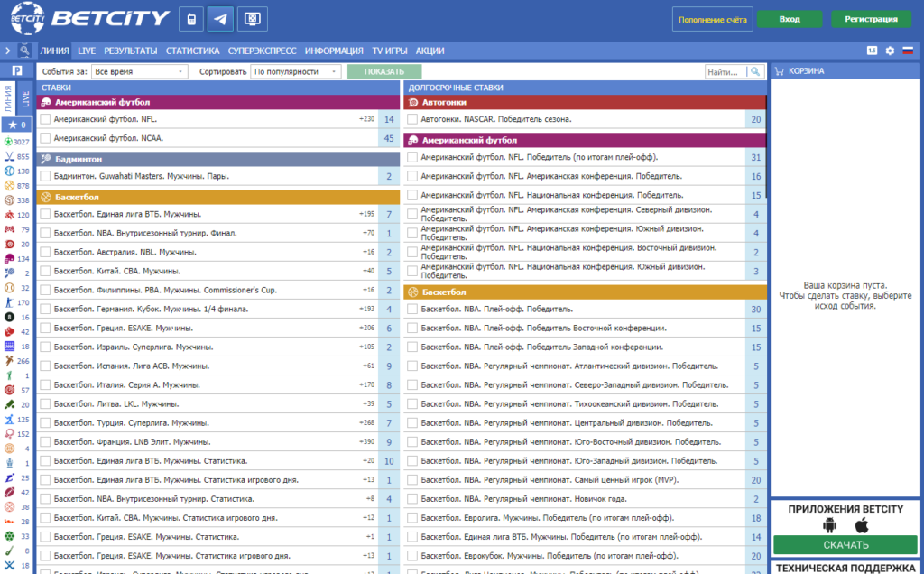Image resolution: width=924 pixels, height=574 pixels.
Task: Click the Регистрация button
Action: 871,19
